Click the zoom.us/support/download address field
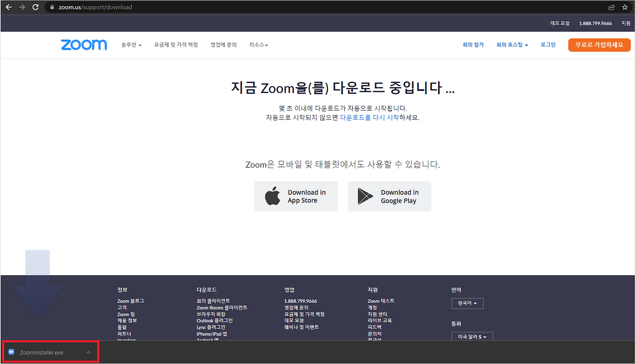Image resolution: width=635 pixels, height=364 pixels. pyautogui.click(x=327, y=7)
